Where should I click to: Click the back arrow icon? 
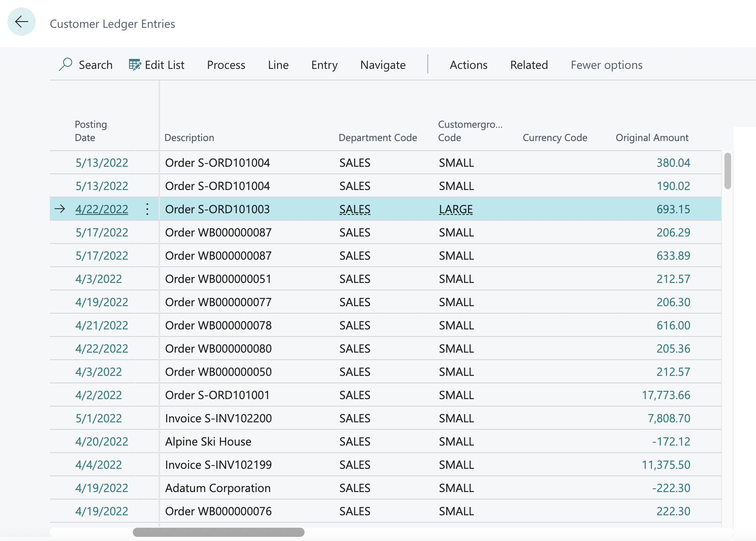click(21, 22)
